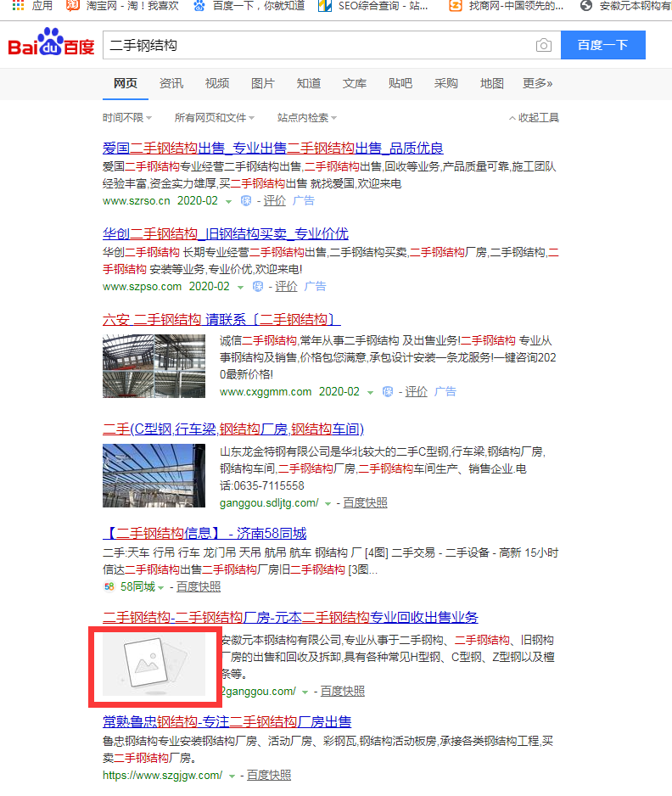Open 百度快照 for the 58同城 result

click(199, 587)
